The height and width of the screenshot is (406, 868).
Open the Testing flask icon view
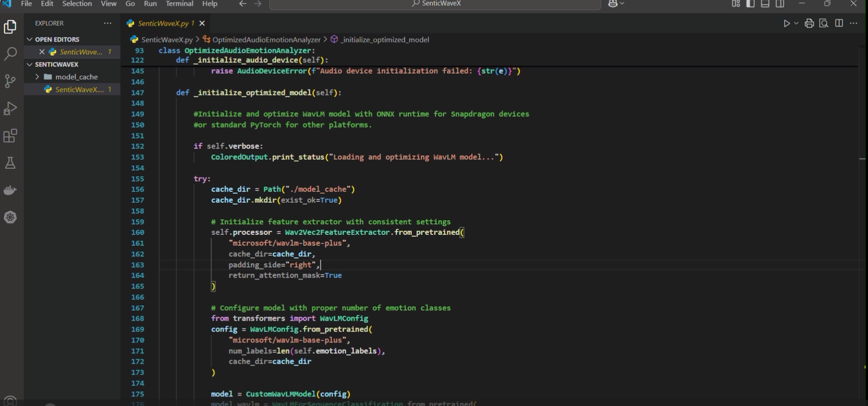click(10, 163)
